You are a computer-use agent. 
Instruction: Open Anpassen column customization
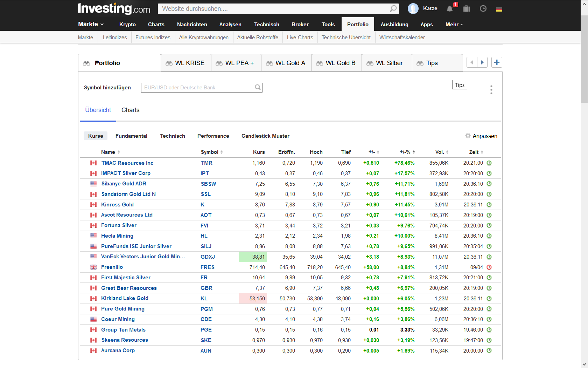click(481, 136)
